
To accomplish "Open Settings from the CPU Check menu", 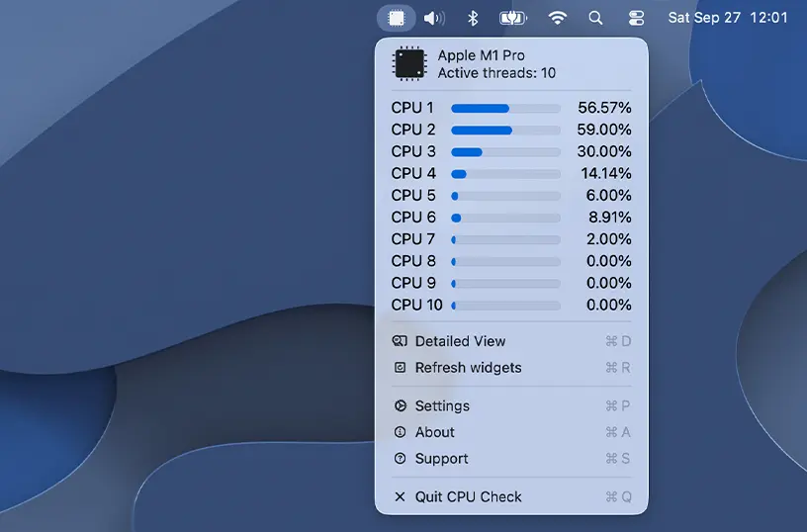I will [x=442, y=406].
